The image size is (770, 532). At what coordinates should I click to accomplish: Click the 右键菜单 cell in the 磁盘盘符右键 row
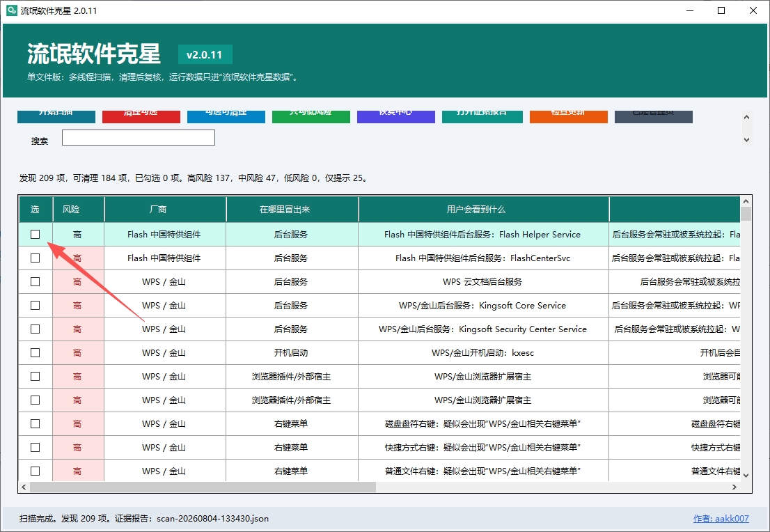coord(292,423)
